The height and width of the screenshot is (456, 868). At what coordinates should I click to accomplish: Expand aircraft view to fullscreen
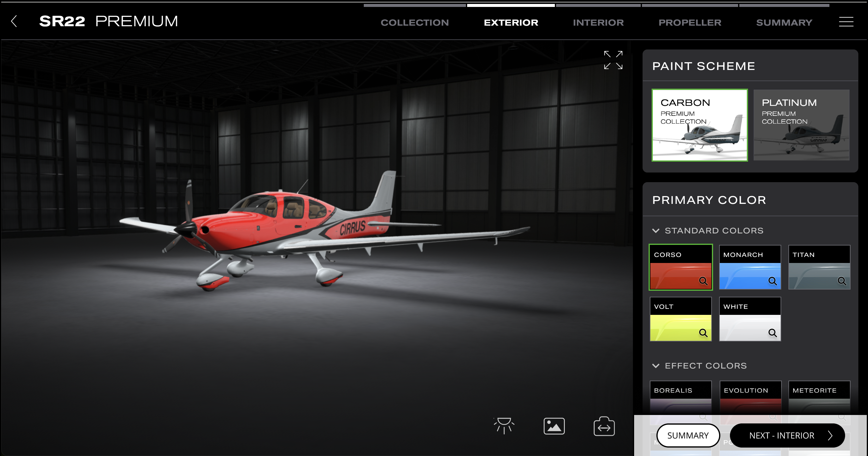pyautogui.click(x=613, y=61)
